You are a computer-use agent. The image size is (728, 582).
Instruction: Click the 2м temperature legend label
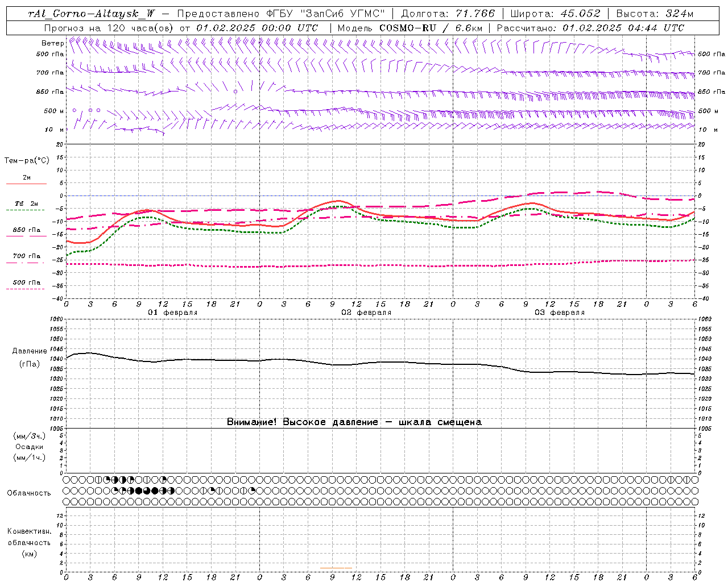[27, 177]
